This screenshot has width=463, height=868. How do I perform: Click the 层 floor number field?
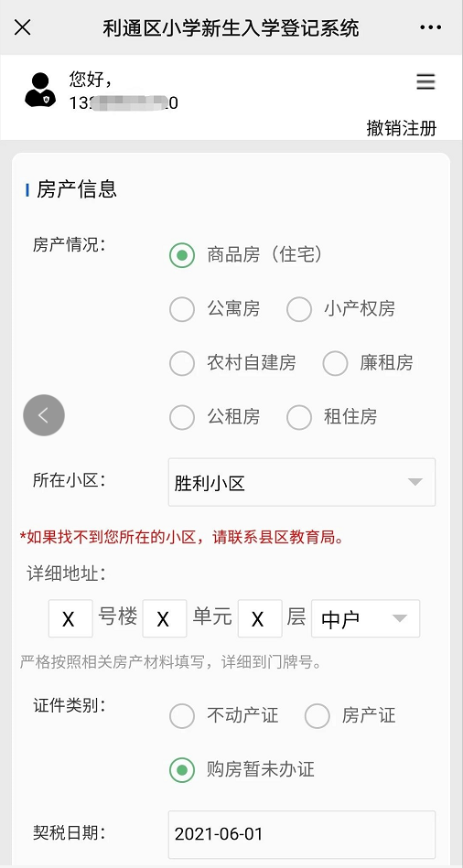[x=260, y=618]
